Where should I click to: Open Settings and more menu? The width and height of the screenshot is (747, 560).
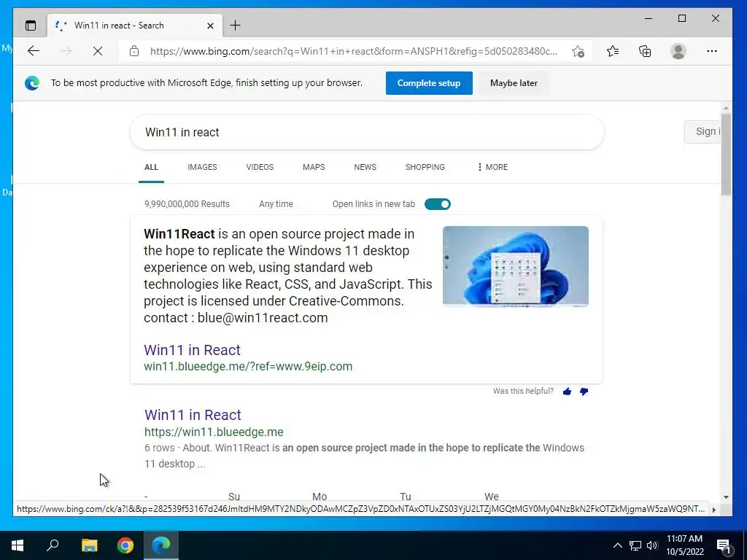[x=712, y=51]
